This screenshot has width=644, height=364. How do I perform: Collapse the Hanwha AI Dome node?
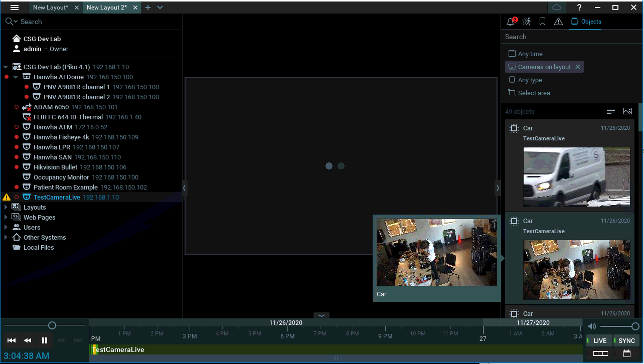coord(16,77)
